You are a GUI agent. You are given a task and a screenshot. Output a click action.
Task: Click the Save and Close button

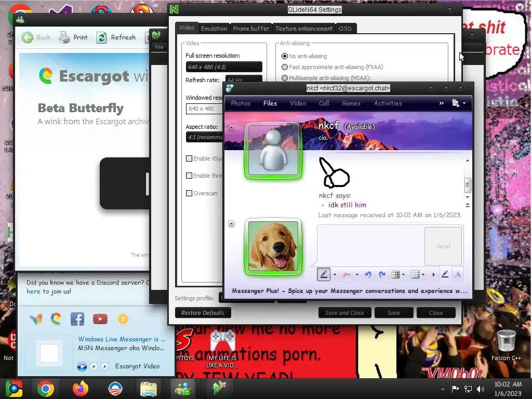(345, 313)
